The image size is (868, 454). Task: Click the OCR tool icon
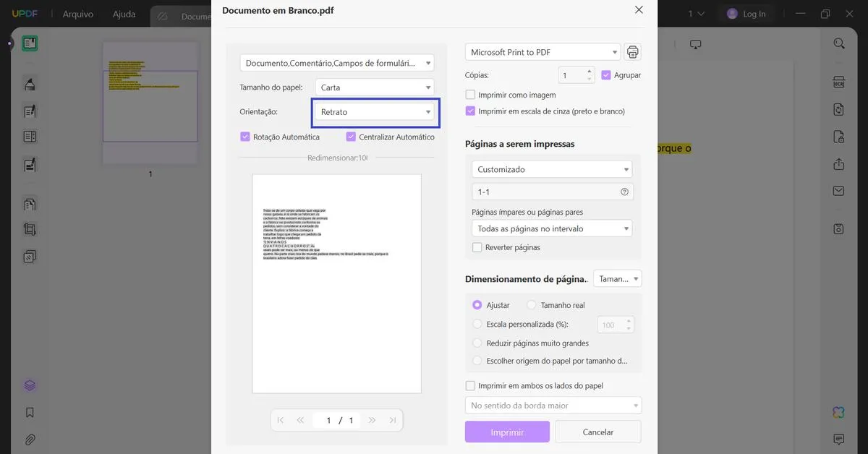click(839, 82)
